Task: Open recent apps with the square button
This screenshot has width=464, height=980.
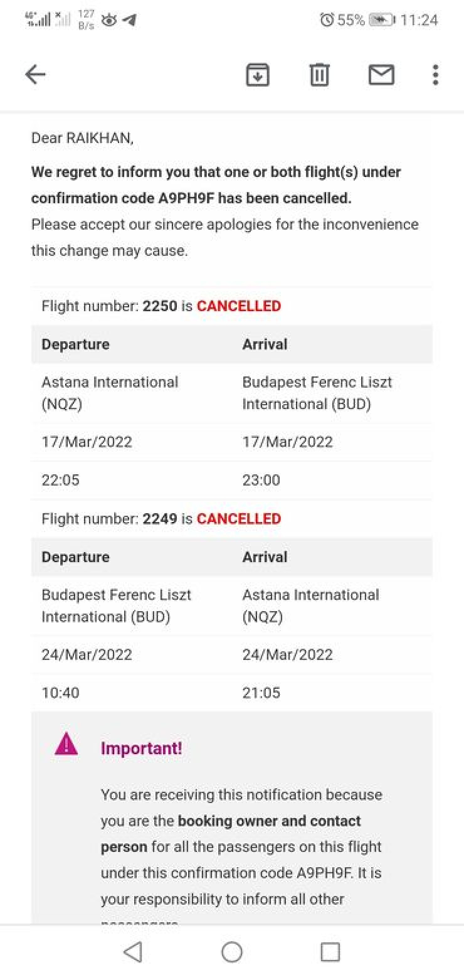Action: click(x=330, y=952)
